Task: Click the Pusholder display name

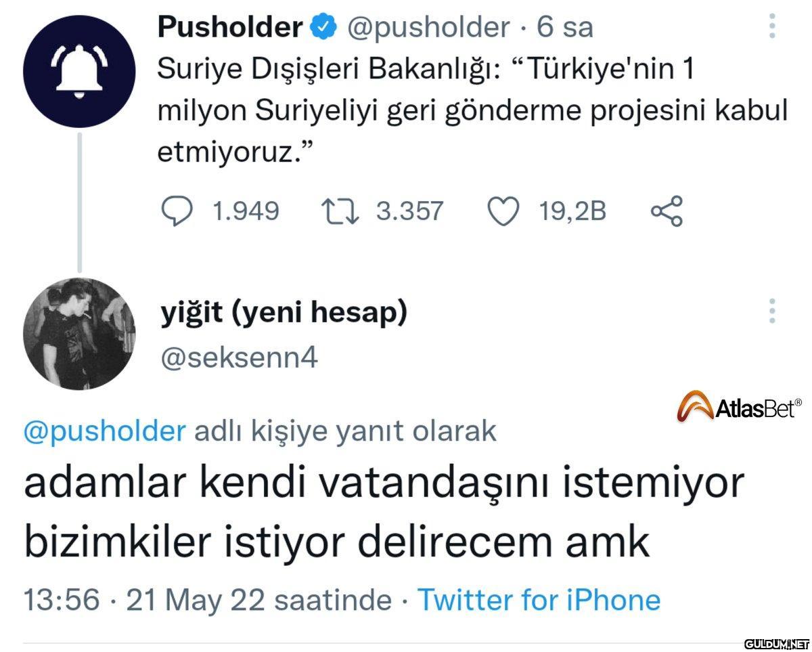Action: coord(230,27)
